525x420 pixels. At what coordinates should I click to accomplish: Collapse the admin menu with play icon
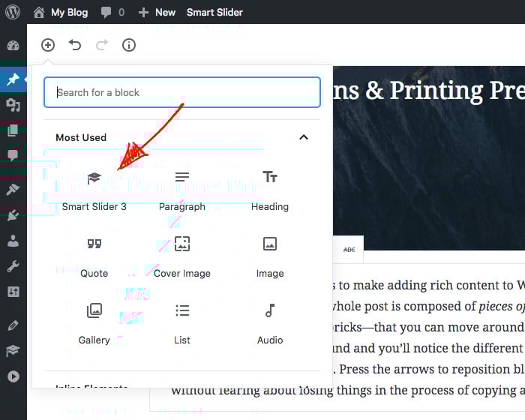coord(13,376)
